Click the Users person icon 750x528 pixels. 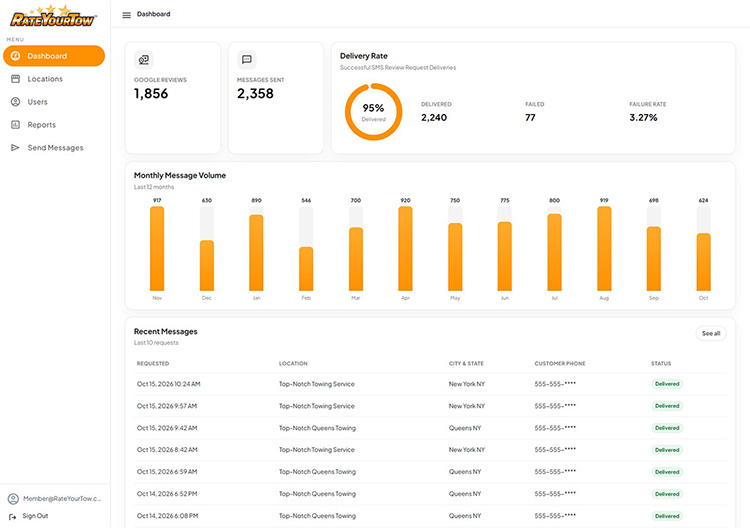tap(15, 102)
